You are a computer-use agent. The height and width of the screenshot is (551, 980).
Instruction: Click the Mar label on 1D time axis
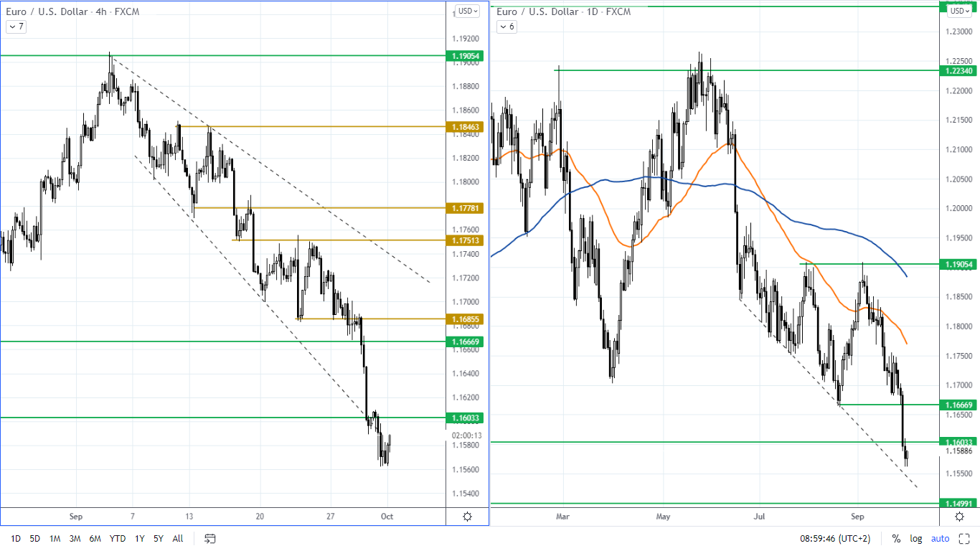click(563, 517)
